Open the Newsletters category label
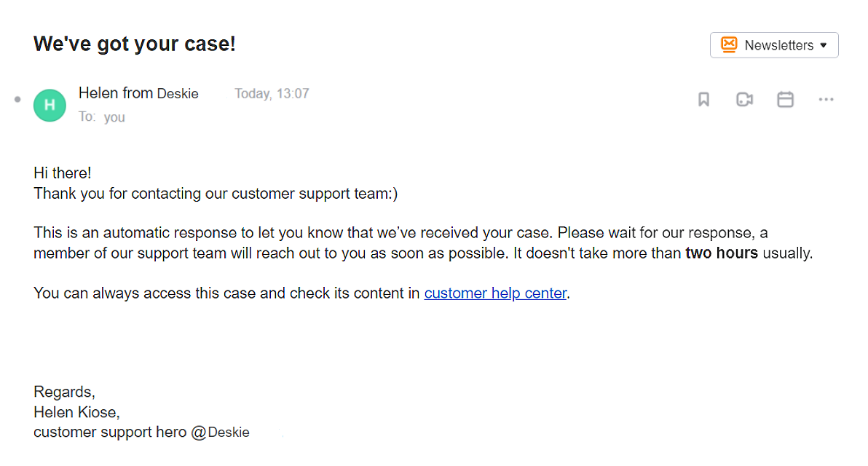The image size is (868, 466). [779, 45]
